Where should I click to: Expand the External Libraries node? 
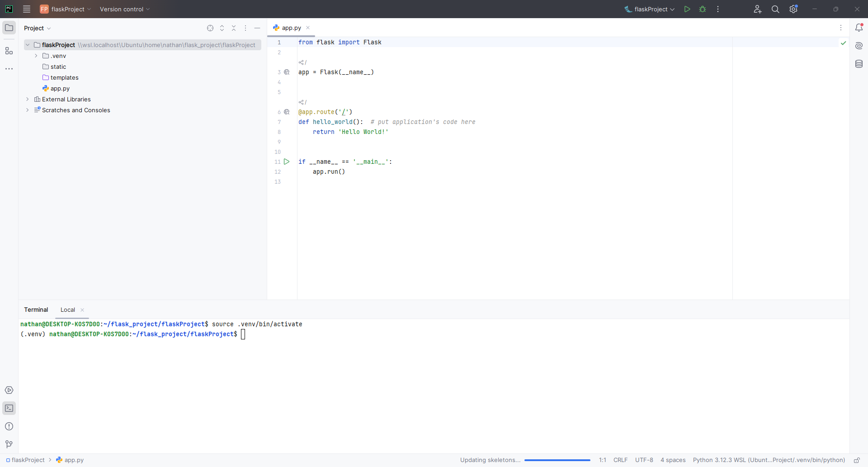(28, 99)
